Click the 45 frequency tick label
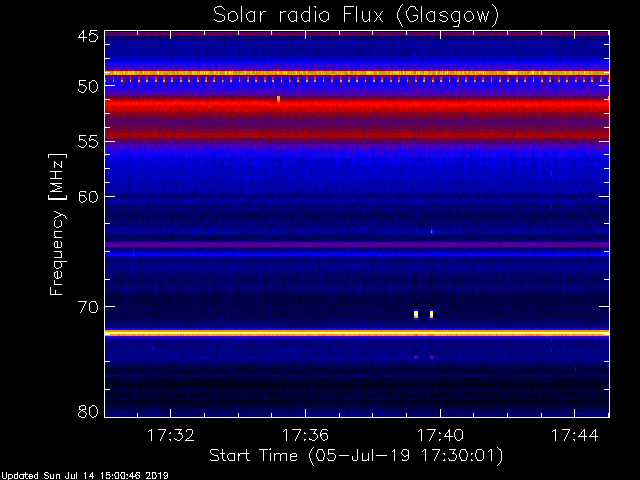Viewport: 640px width, 480px height. [88, 37]
